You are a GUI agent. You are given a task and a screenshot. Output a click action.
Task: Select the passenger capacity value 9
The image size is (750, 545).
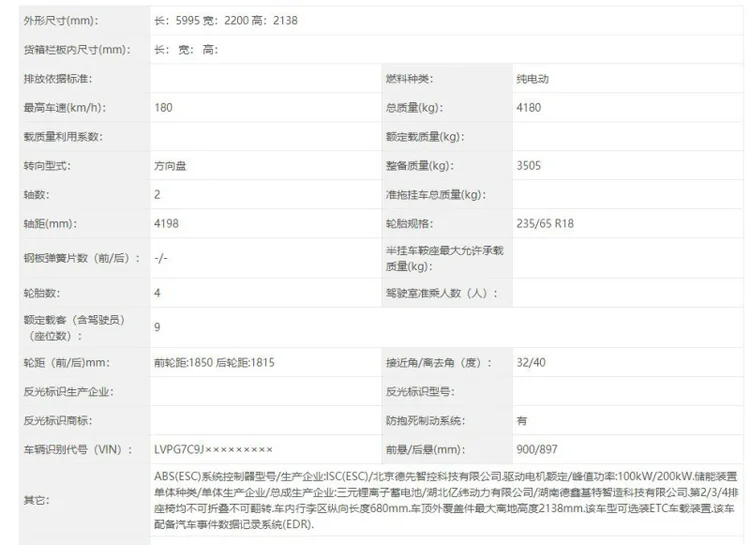point(157,328)
